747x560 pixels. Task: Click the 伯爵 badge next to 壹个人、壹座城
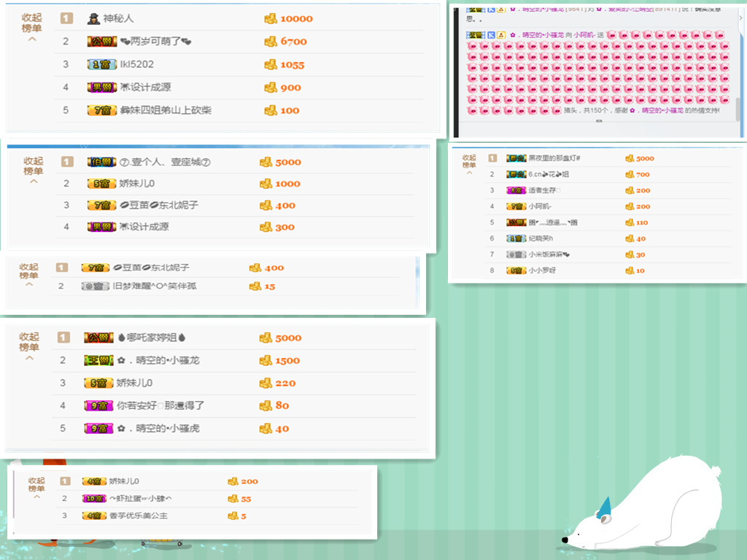point(102,162)
